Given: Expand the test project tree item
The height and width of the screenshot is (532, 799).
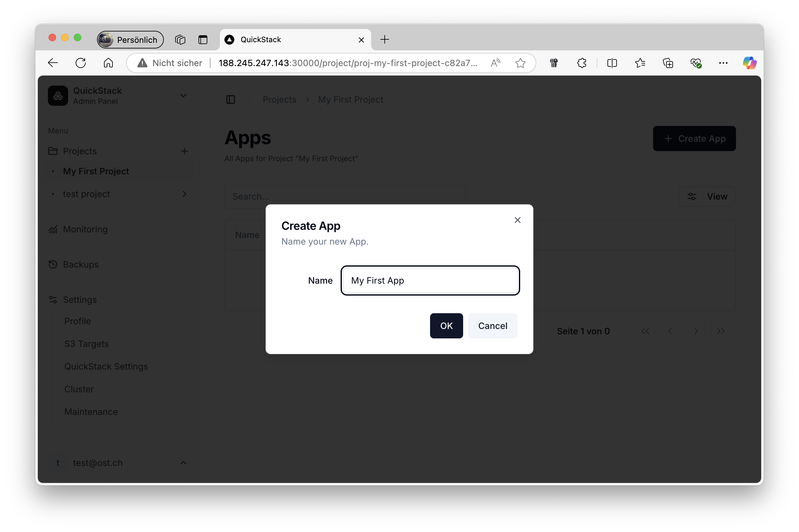Looking at the screenshot, I should click(x=184, y=194).
